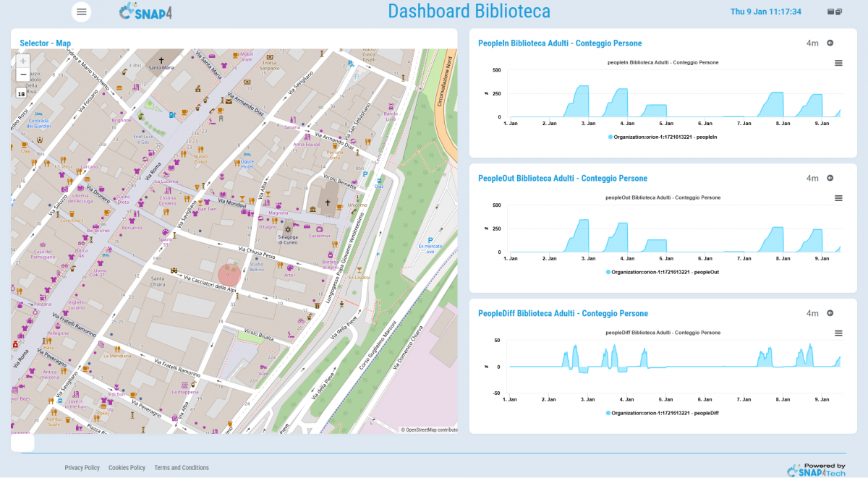Viewport: 868px width, 478px height.
Task: Zoom in on the map
Action: click(x=22, y=61)
